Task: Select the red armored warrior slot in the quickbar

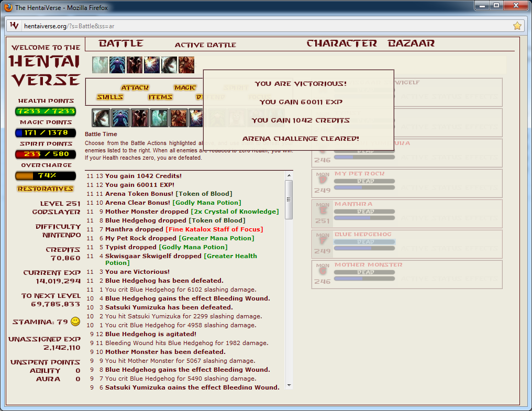Action: coord(179,118)
